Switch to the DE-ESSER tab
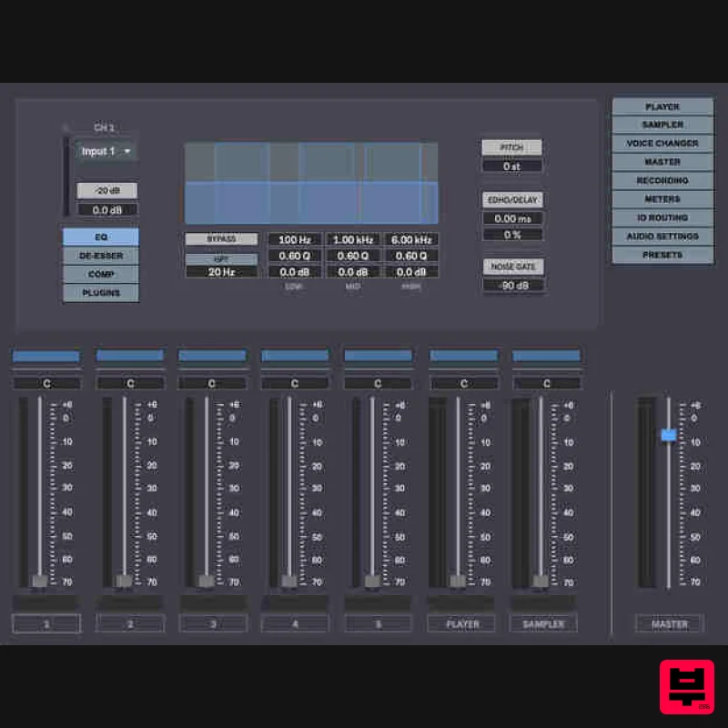Screen dimensions: 728x728 [x=101, y=256]
